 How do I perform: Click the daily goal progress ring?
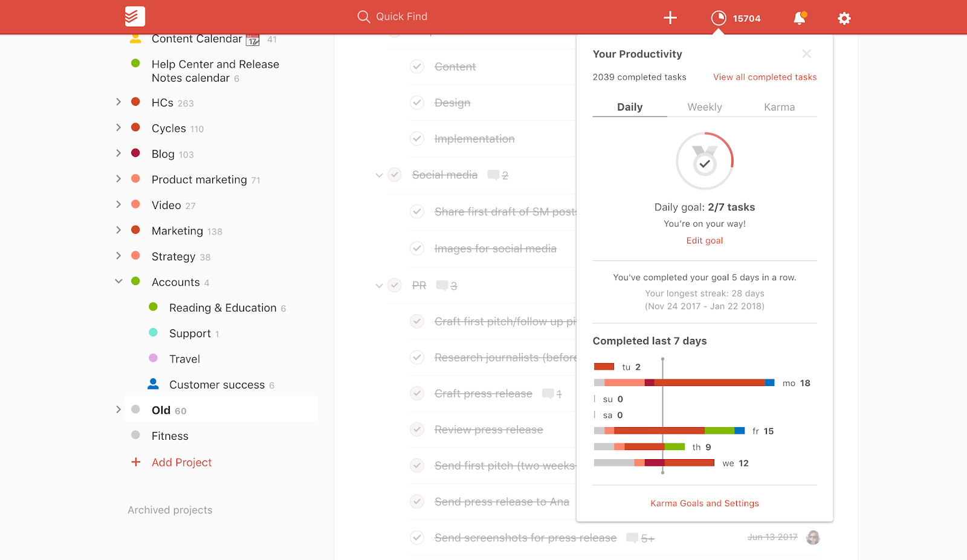[x=705, y=161]
